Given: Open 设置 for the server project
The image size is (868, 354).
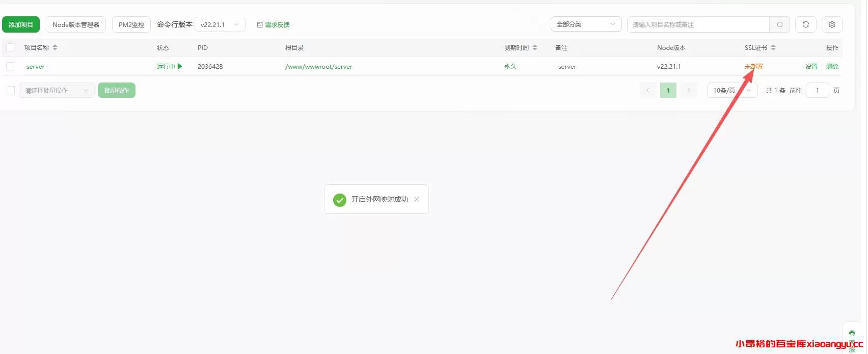Looking at the screenshot, I should [x=811, y=67].
